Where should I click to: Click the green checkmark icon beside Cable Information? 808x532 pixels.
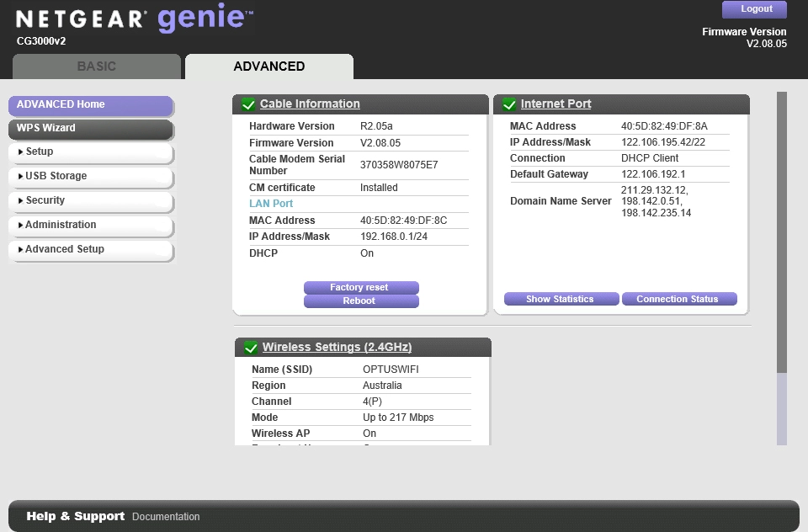tap(247, 104)
